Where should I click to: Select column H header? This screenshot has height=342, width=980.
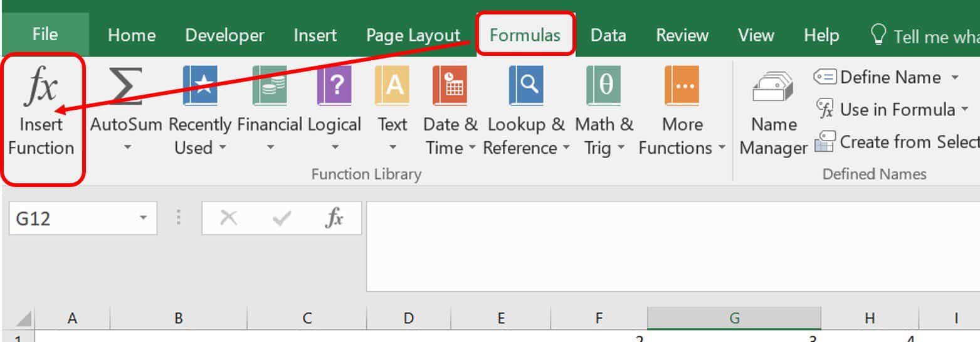tap(870, 319)
